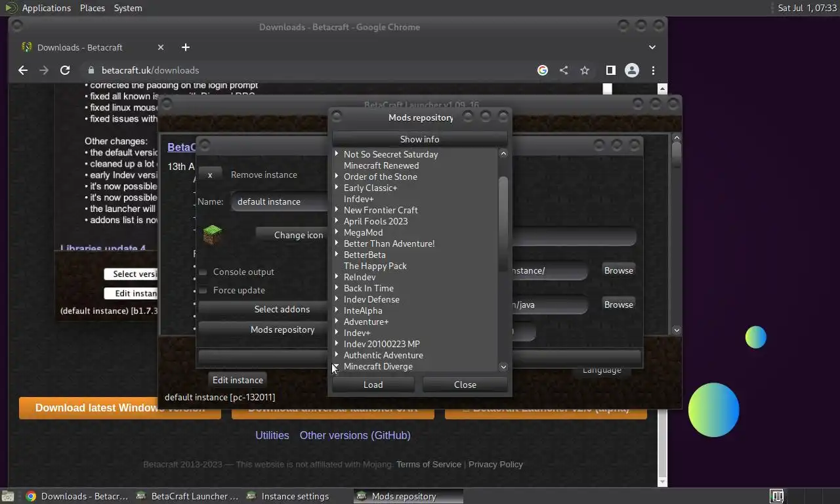Expand Not So Seecret Saturday entry
Screen dimensions: 840x504
point(337,154)
